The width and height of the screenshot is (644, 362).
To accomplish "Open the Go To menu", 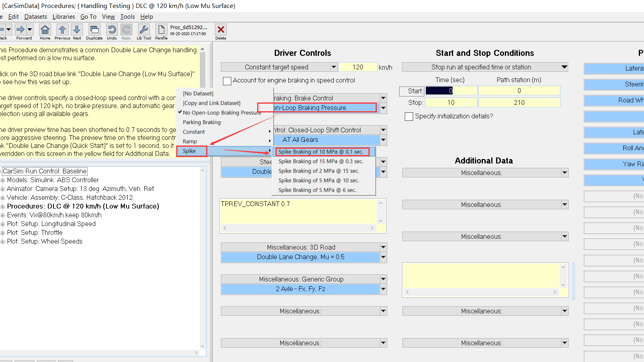I will click(89, 17).
